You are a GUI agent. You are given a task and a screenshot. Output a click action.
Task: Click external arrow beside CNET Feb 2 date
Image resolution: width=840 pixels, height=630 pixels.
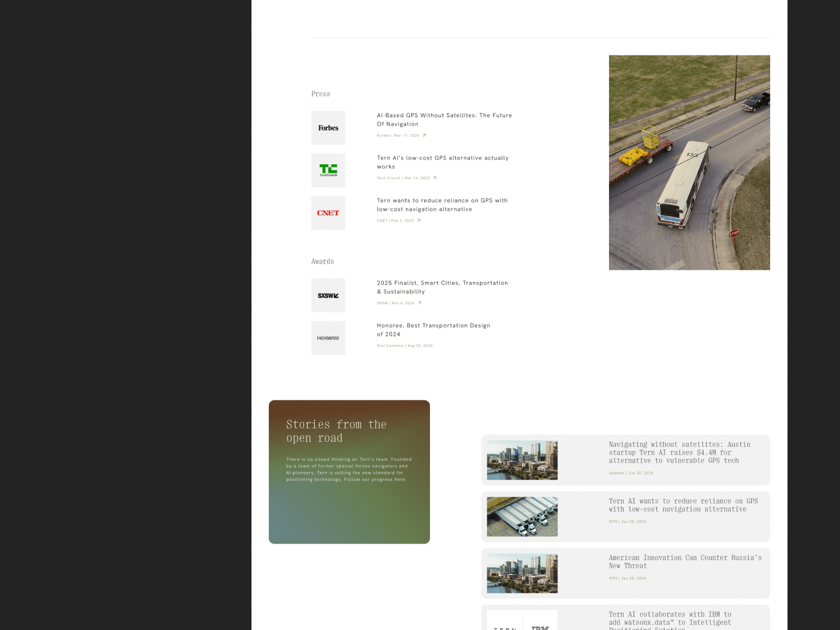pyautogui.click(x=419, y=220)
